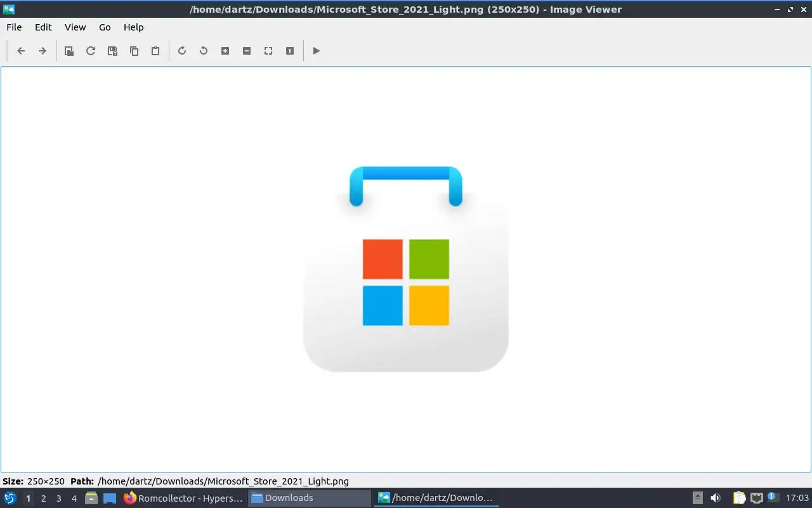Switch to virtual desktop 2
The width and height of the screenshot is (812, 508).
pos(43,498)
